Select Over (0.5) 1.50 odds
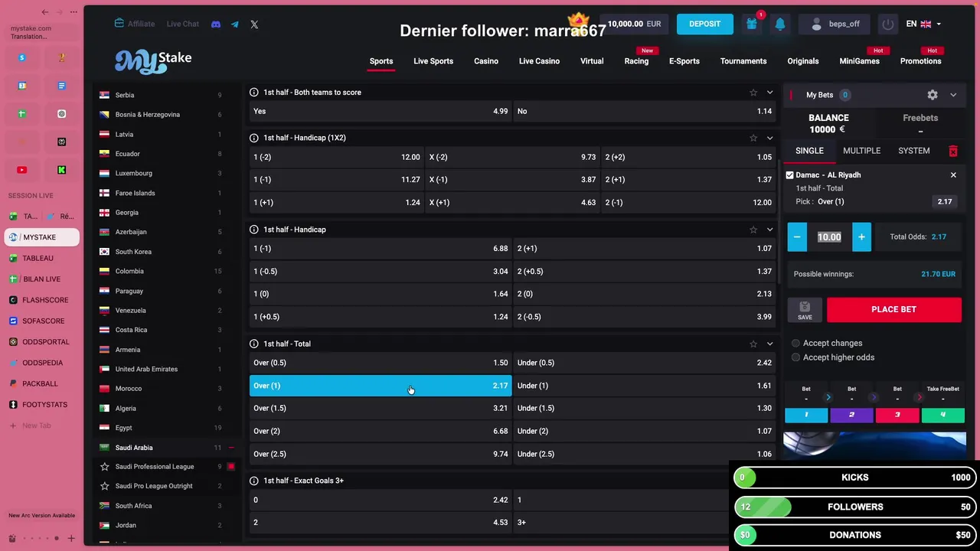Screen dimensions: 980x551 [381, 363]
